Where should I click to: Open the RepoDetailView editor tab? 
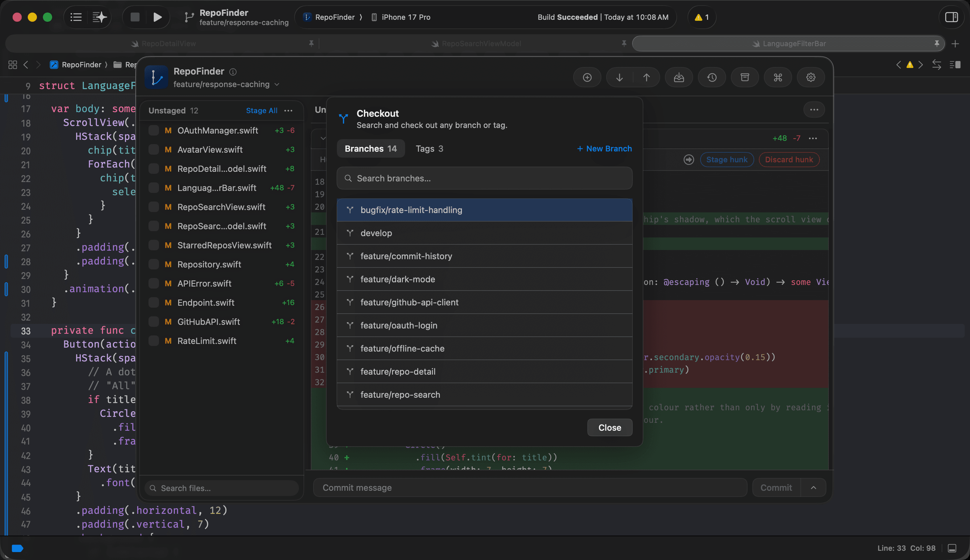coord(164,44)
